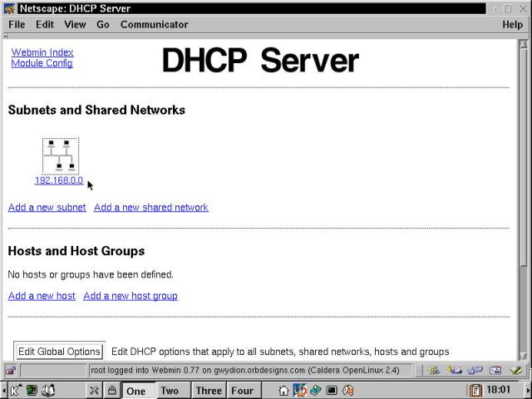The width and height of the screenshot is (532, 399).
Task: Open the Communicator menu
Action: (154, 25)
